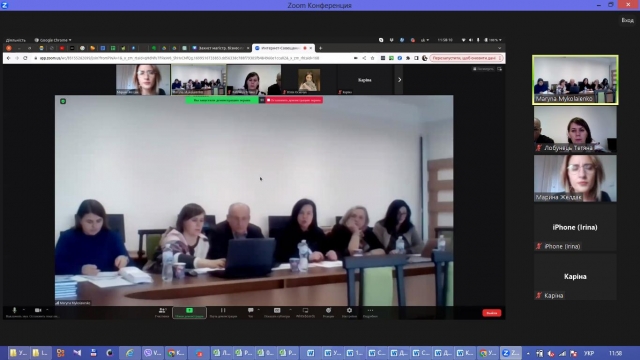Click the view layout button near Развернуть

pyautogui.click(x=499, y=69)
